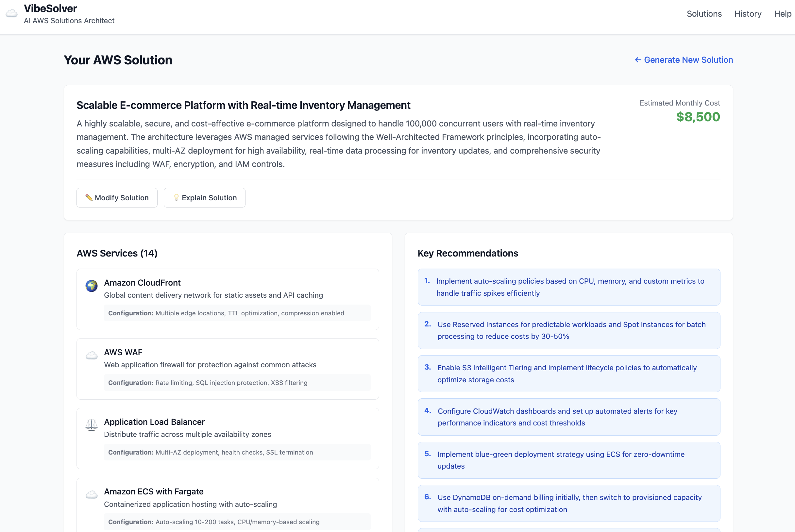Image resolution: width=795 pixels, height=532 pixels.
Task: Click the VibeSolver title text
Action: [50, 8]
